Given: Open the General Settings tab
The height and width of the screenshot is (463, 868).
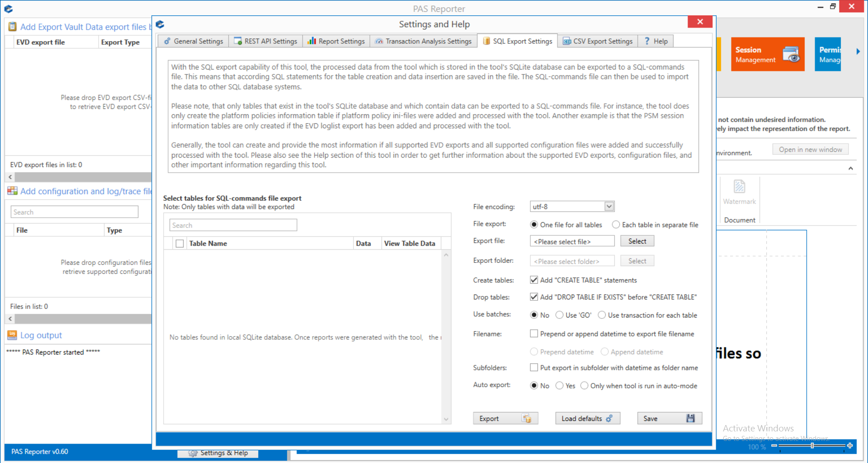Looking at the screenshot, I should tap(193, 41).
